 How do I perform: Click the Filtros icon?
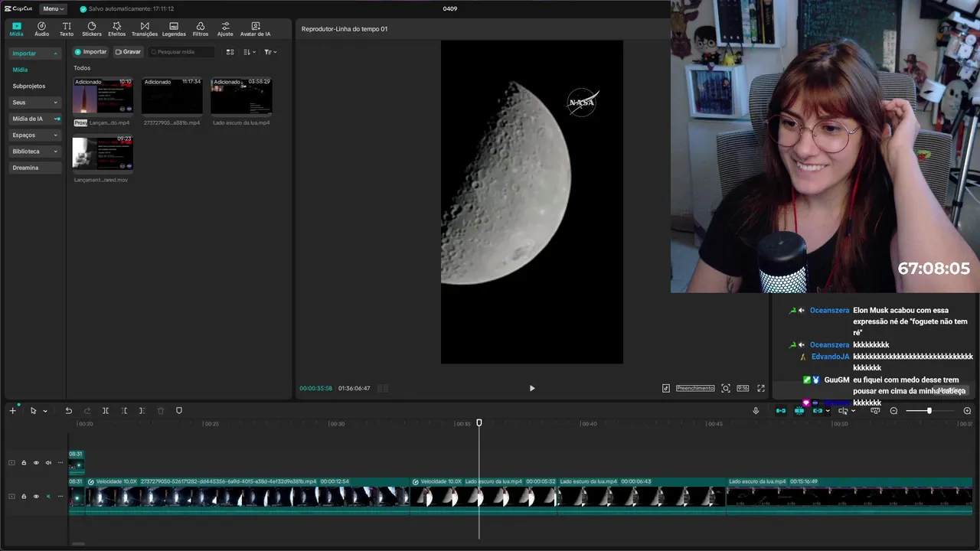(201, 29)
